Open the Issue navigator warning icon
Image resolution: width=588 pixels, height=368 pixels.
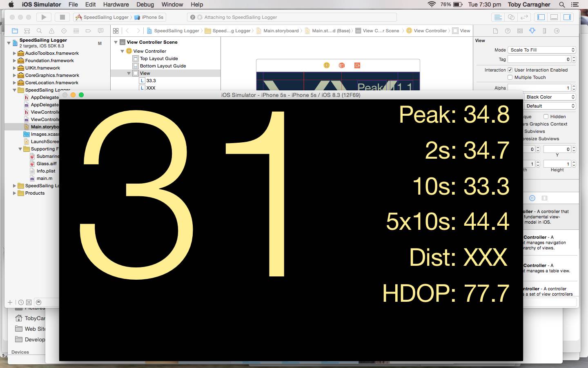[x=51, y=31]
